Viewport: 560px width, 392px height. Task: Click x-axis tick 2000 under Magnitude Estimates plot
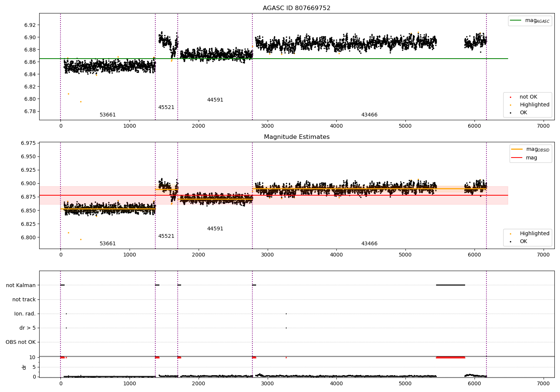[198, 255]
